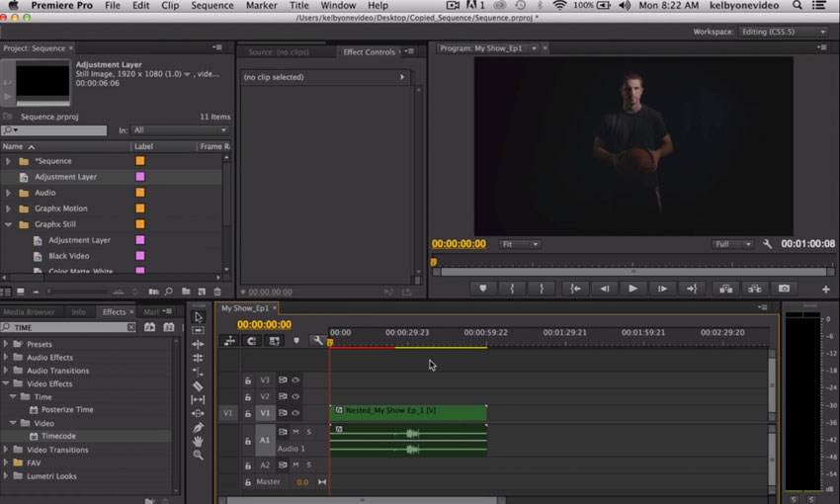Click Add Marker in Program monitor

point(482,289)
